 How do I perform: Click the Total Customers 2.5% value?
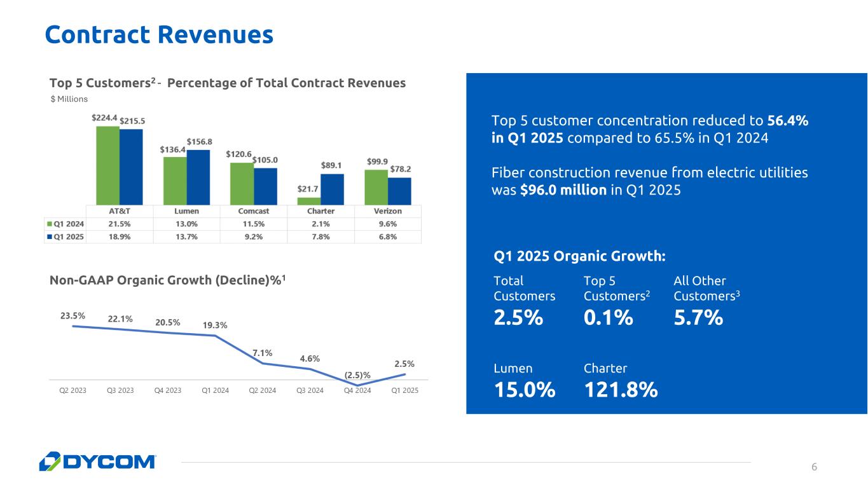pyautogui.click(x=518, y=317)
